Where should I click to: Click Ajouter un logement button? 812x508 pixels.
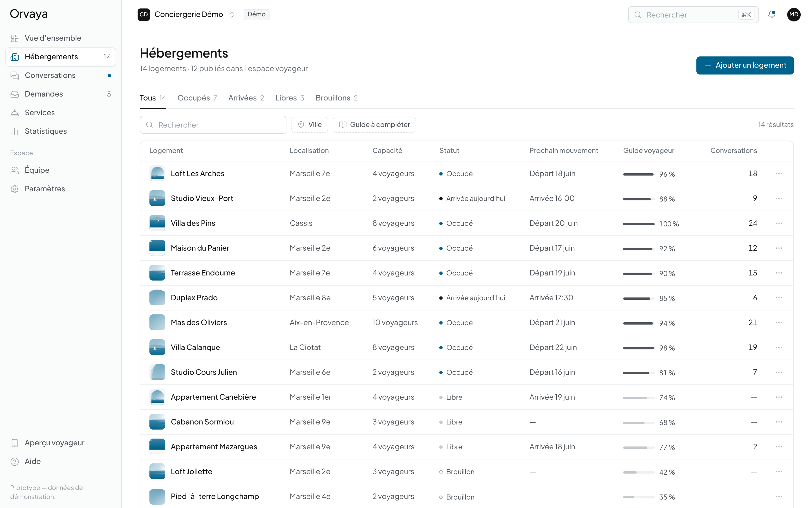745,65
